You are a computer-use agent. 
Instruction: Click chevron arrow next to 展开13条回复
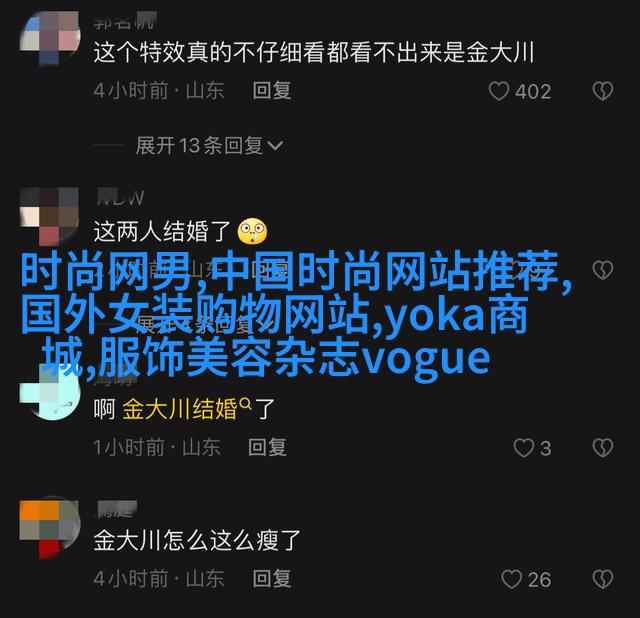(x=275, y=146)
